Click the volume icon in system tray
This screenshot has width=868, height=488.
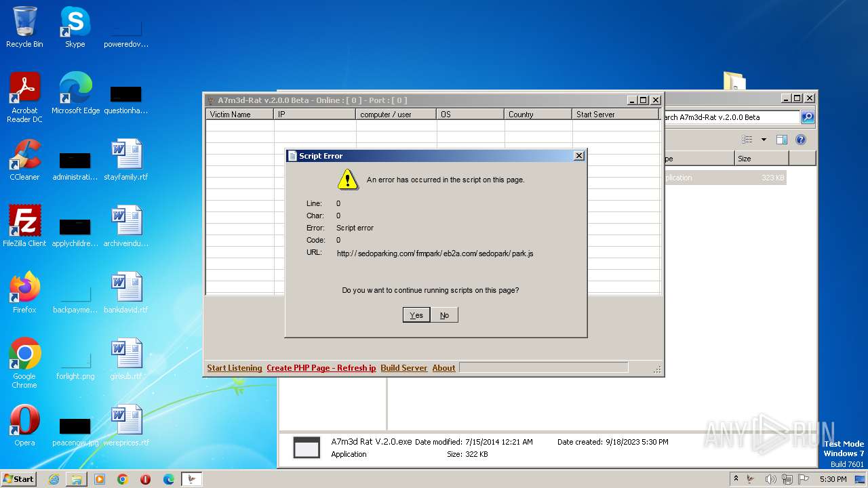[x=771, y=479]
